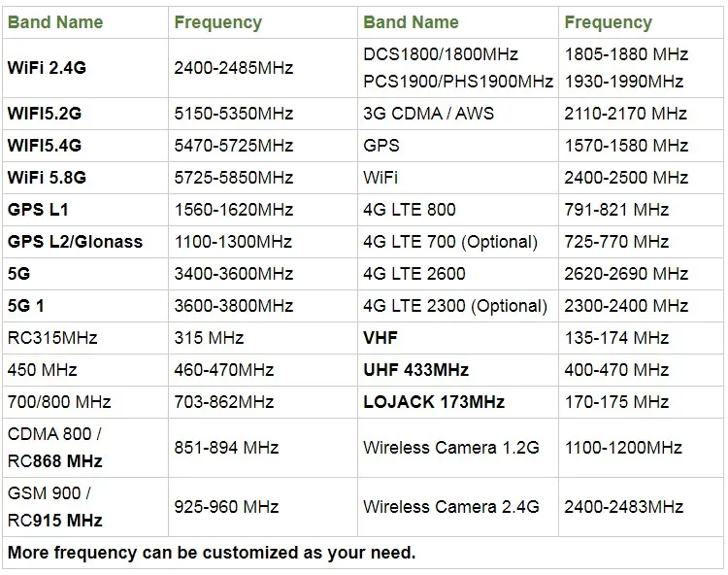This screenshot has width=728, height=575.
Task: Select the 5150-5350MHz frequency cell
Action: (x=233, y=114)
